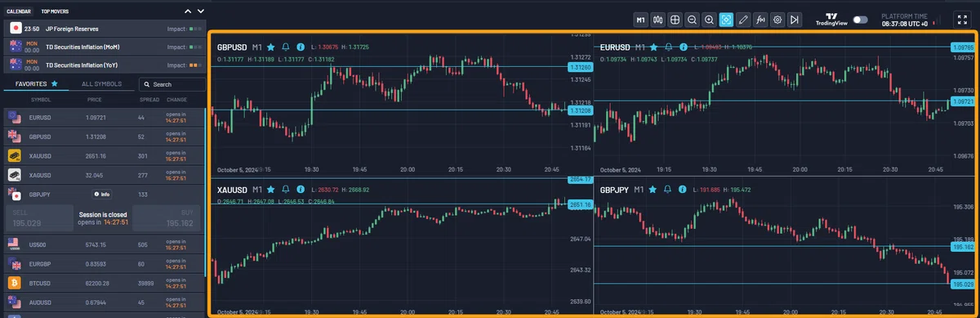Open the M1 timeframe selector in toolbar
The width and height of the screenshot is (980, 318).
pos(641,19)
